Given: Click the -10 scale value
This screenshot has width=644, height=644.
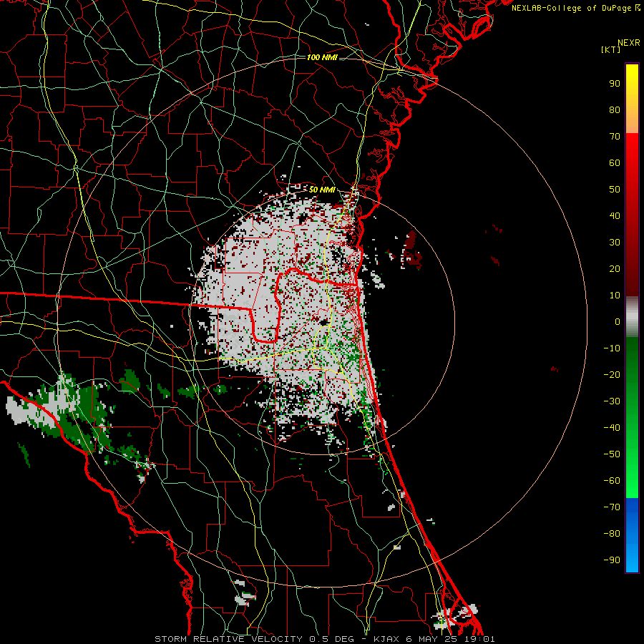Looking at the screenshot, I should 612,348.
